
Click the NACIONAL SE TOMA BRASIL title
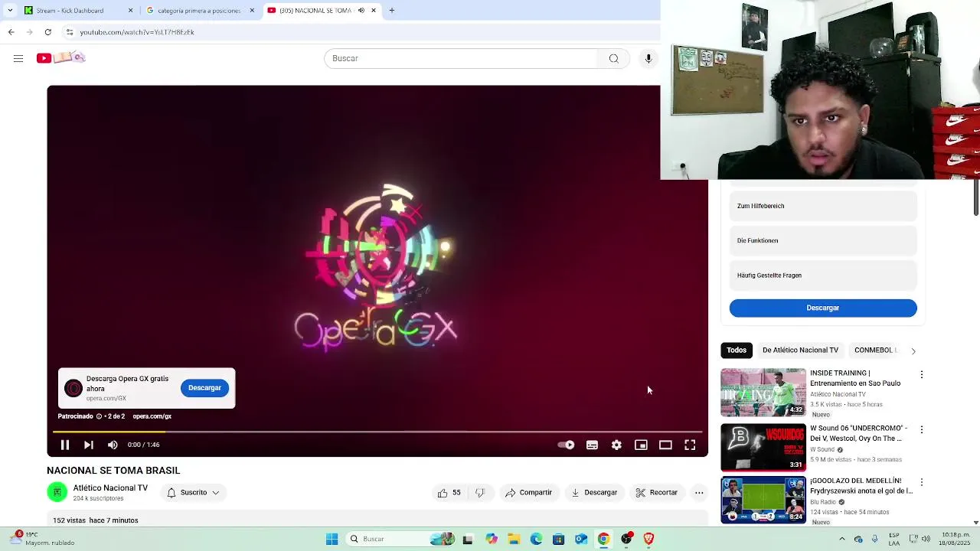click(x=113, y=471)
